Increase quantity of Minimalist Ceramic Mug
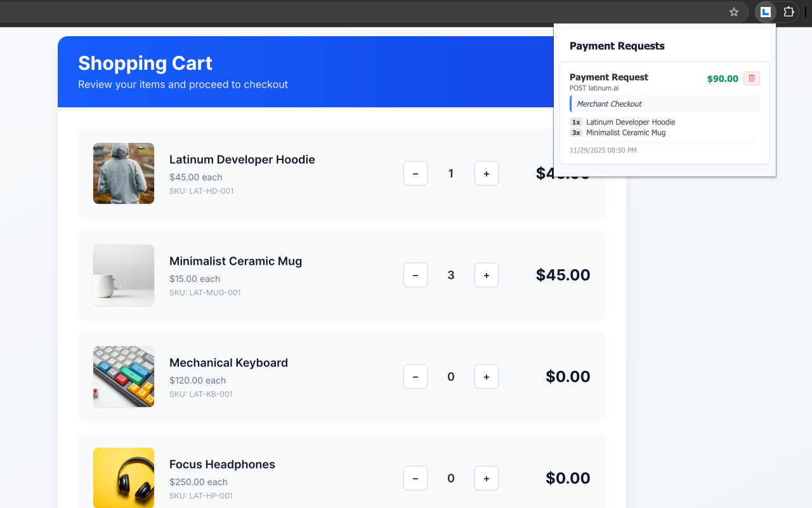 pos(486,275)
